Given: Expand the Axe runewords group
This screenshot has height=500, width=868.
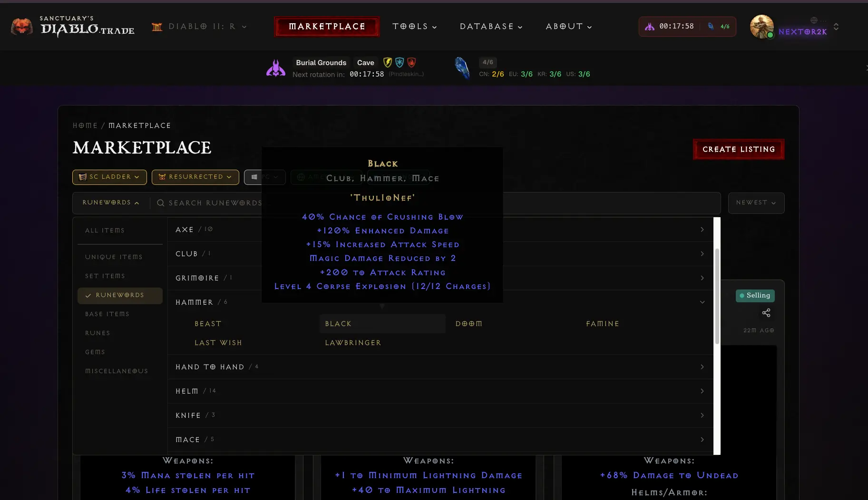Looking at the screenshot, I should coord(702,230).
